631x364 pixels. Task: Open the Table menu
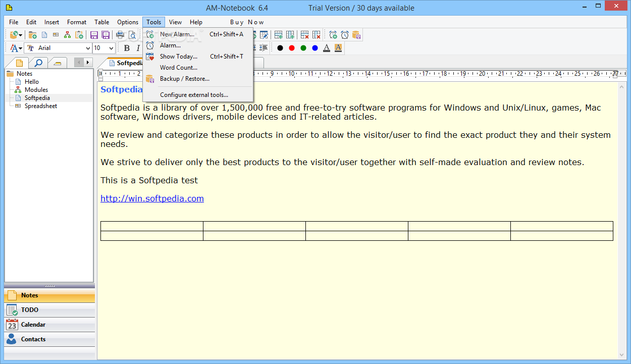[102, 22]
